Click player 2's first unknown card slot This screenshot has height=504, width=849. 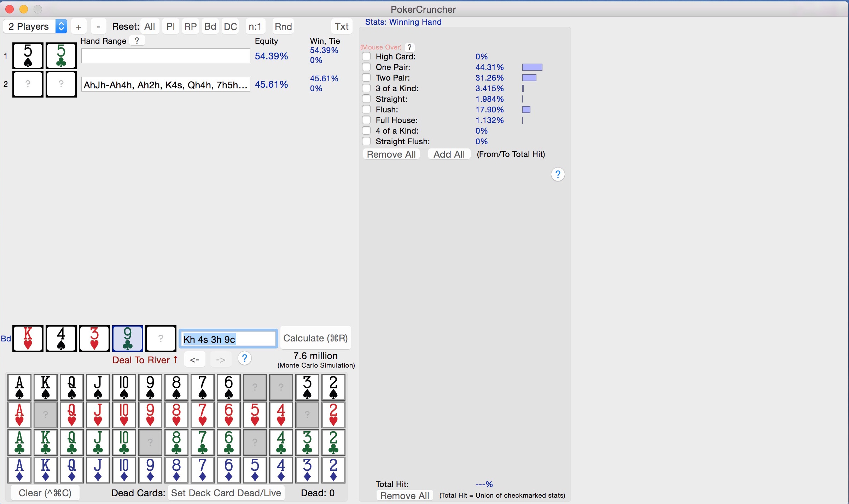(28, 84)
